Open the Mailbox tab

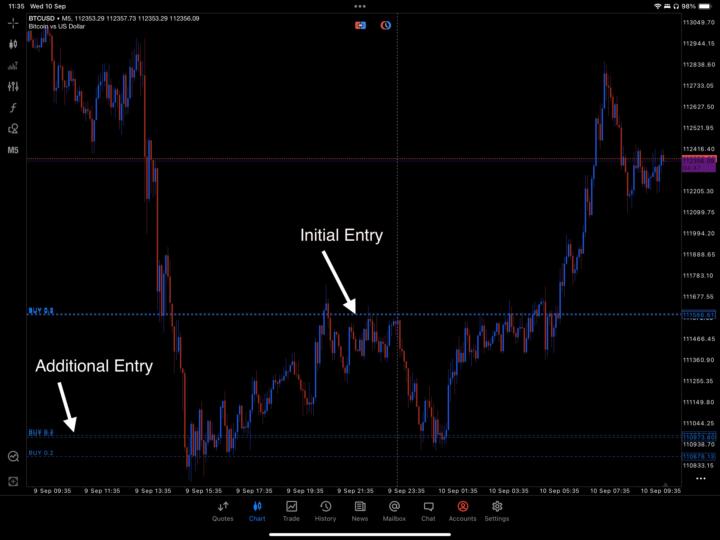click(x=394, y=511)
